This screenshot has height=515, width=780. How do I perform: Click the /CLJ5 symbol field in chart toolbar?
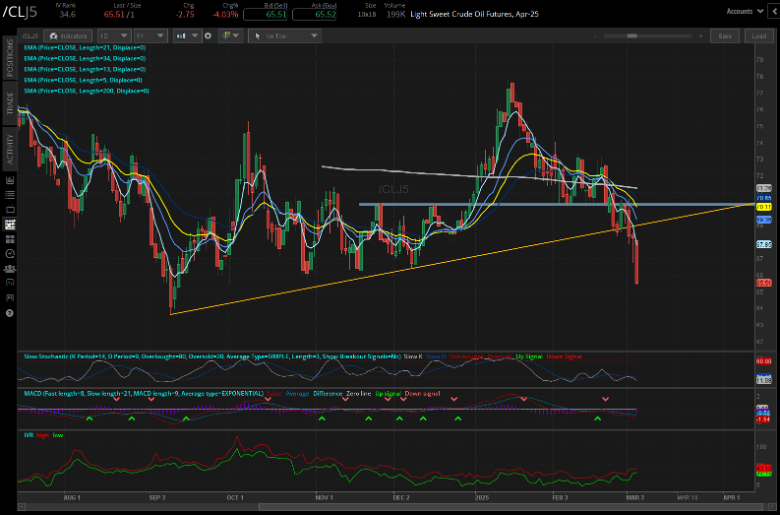pyautogui.click(x=30, y=36)
